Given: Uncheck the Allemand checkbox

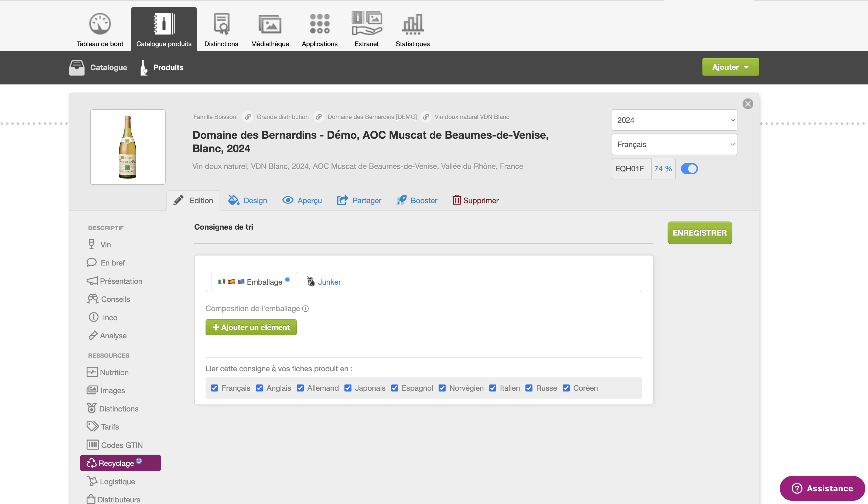Looking at the screenshot, I should coord(300,388).
